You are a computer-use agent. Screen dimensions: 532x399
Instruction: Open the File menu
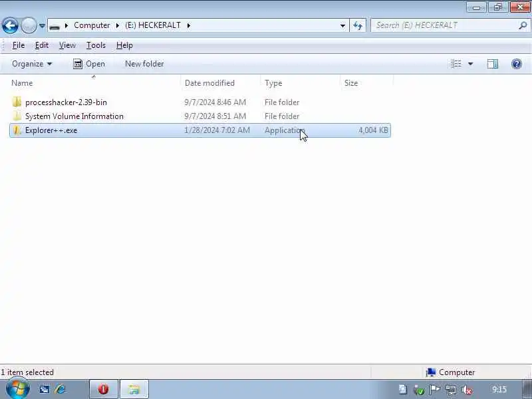click(19, 45)
